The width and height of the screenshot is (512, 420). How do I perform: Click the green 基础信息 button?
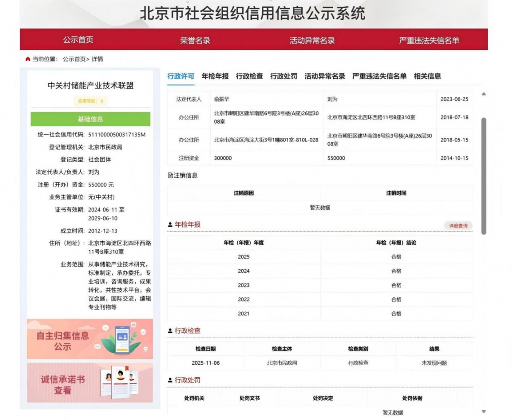(x=90, y=119)
